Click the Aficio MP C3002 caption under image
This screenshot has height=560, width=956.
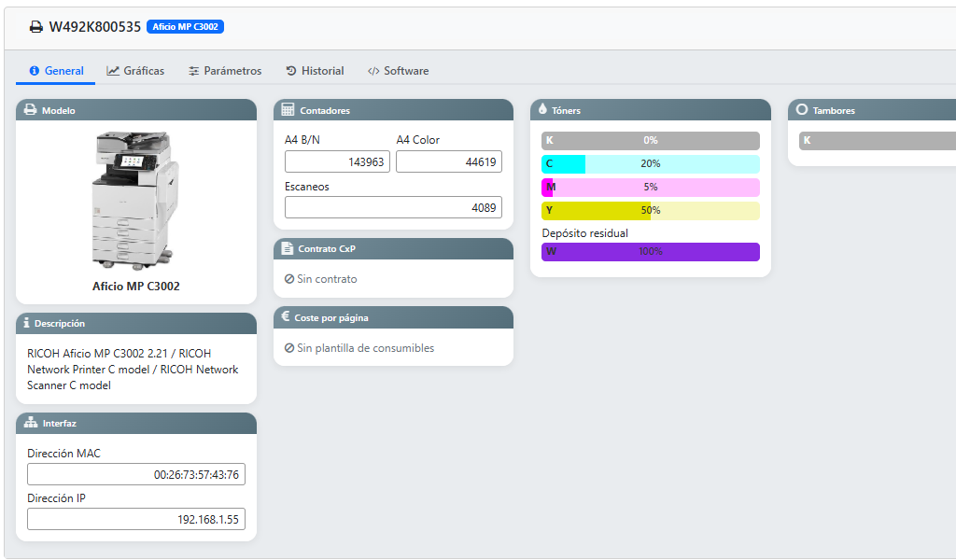click(x=136, y=287)
